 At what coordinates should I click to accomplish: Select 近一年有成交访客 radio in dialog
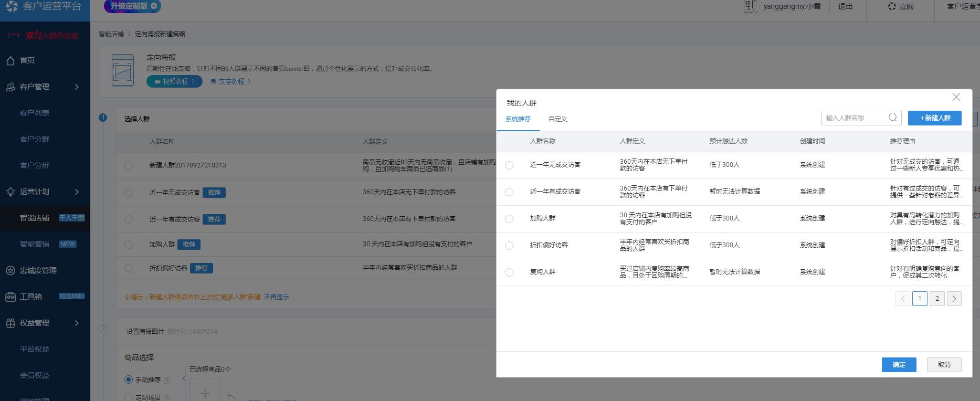tap(509, 192)
